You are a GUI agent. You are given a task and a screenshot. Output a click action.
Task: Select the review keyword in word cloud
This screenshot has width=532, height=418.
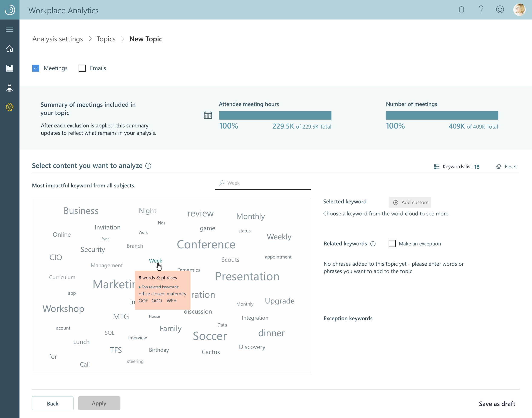(x=200, y=213)
